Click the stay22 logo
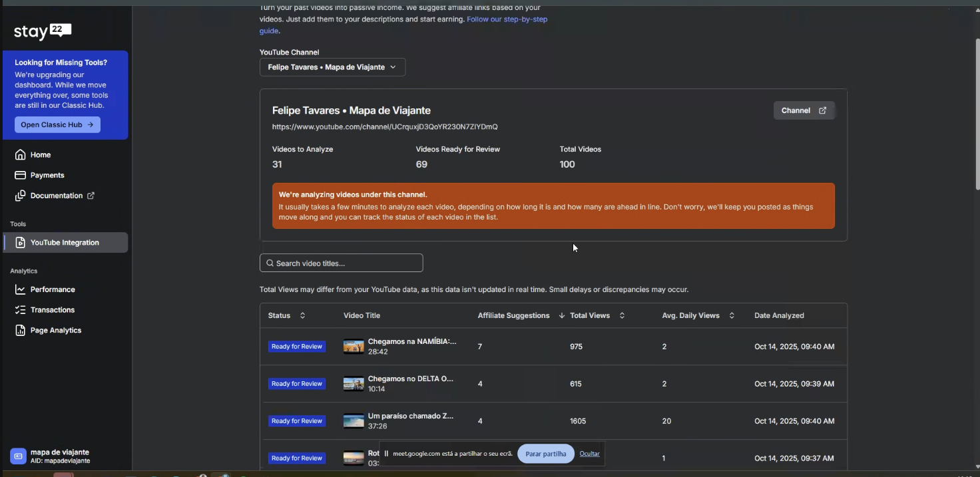Screen dimensions: 980x477 tap(43, 31)
